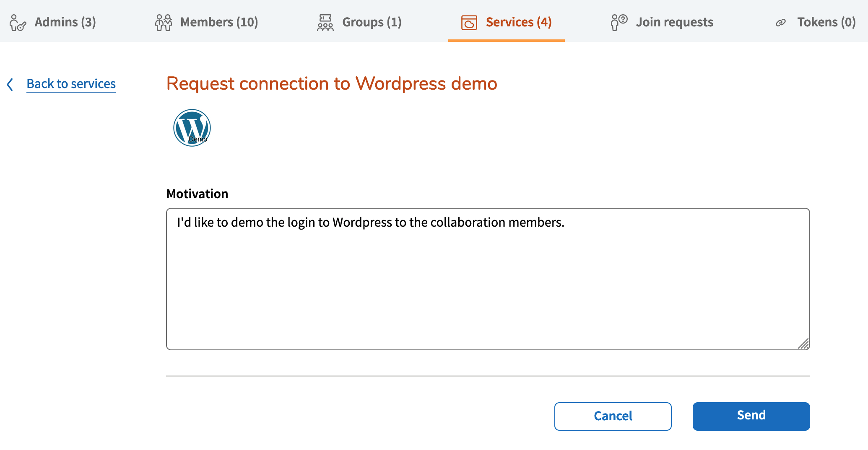
Task: Open the Tokens (0) tab
Action: pos(816,22)
